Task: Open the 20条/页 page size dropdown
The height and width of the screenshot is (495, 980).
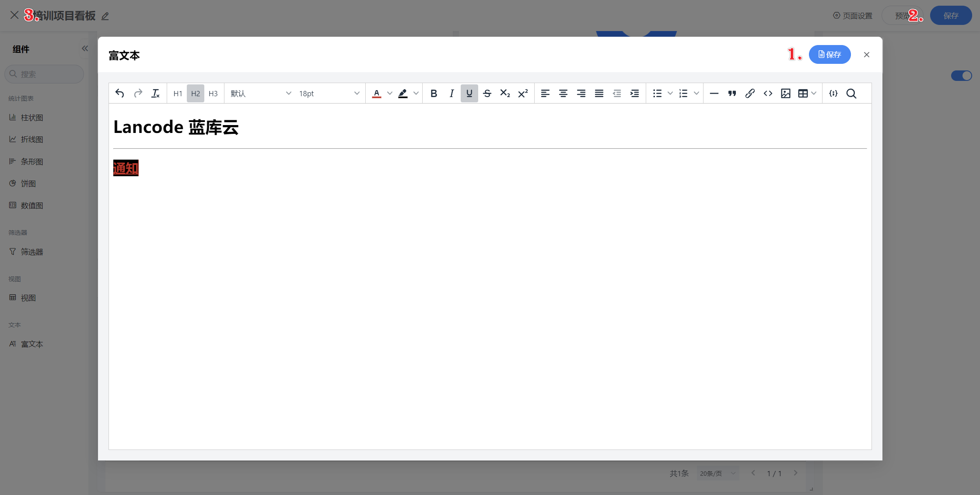Action: click(x=718, y=473)
